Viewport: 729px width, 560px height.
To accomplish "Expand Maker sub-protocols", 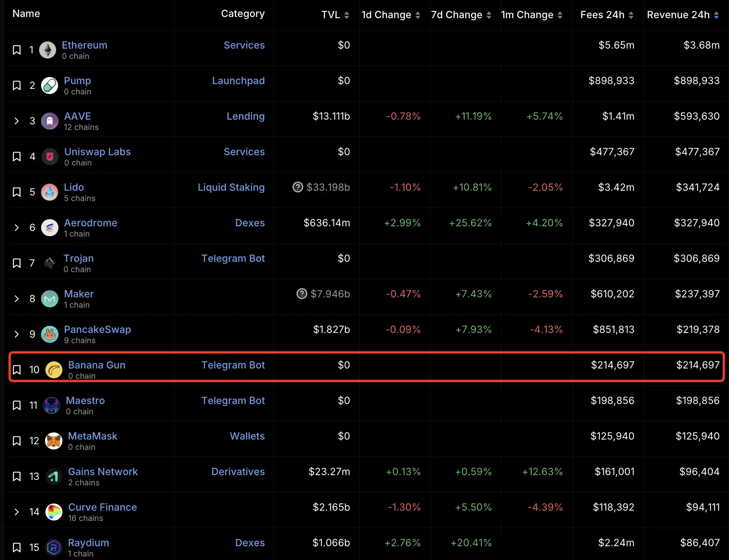I will click(x=17, y=299).
